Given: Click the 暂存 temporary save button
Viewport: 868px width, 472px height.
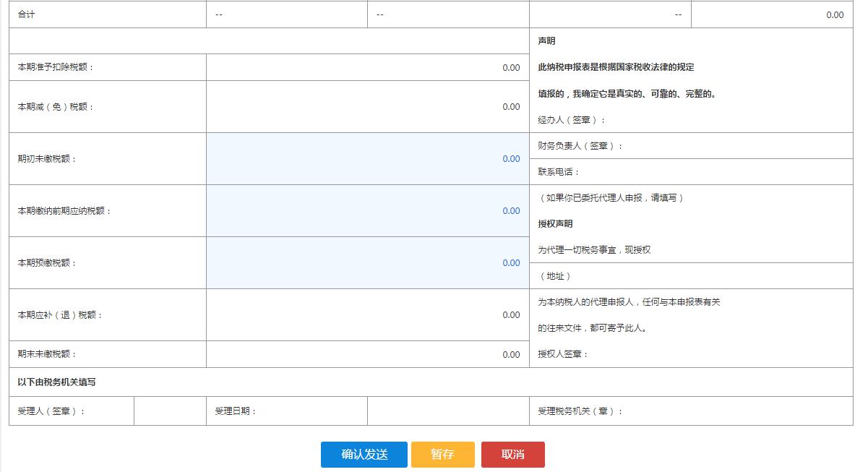Looking at the screenshot, I should point(442,455).
